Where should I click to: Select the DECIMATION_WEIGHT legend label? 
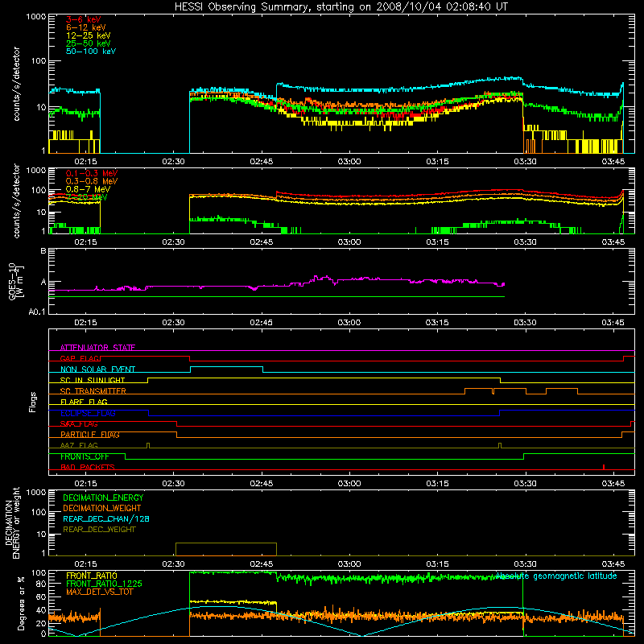pos(102,508)
